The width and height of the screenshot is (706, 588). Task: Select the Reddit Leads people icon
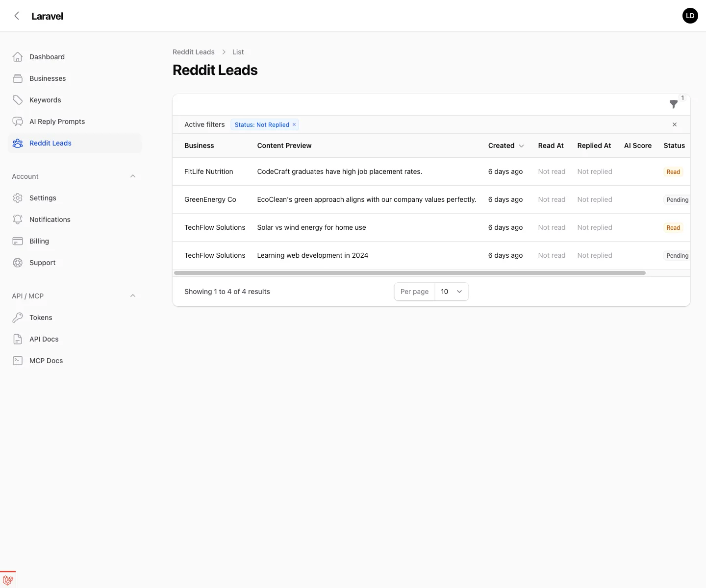(18, 143)
